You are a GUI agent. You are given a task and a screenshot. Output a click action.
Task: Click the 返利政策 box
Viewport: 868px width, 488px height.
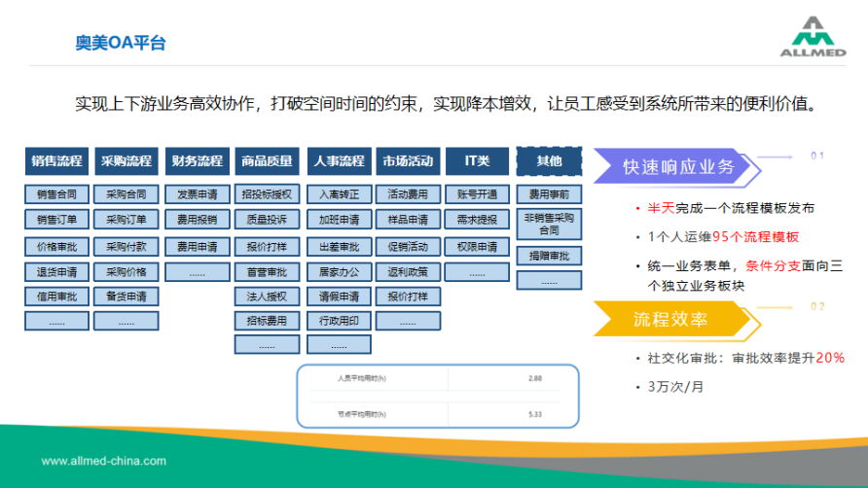tap(408, 271)
